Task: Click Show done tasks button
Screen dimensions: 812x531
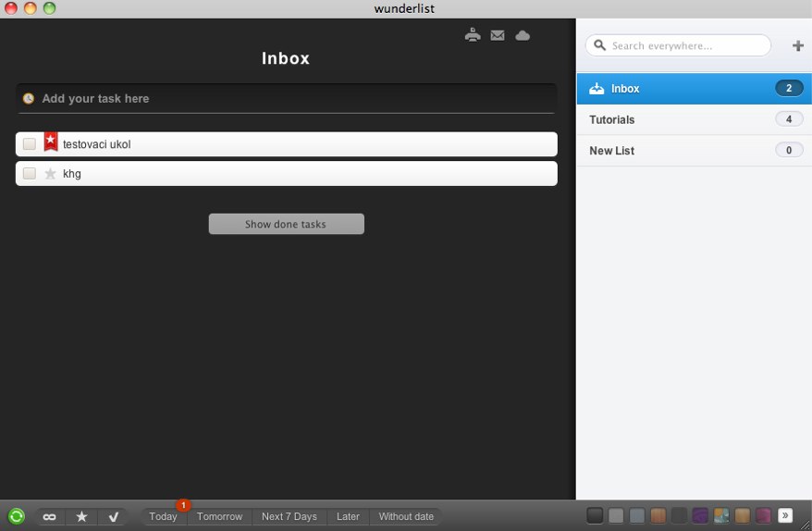Action: pos(287,224)
